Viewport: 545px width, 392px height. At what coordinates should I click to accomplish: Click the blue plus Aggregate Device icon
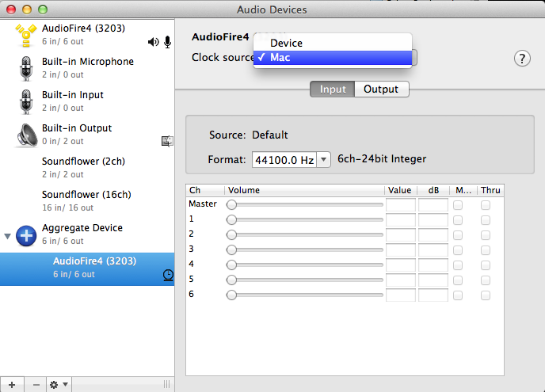click(26, 236)
